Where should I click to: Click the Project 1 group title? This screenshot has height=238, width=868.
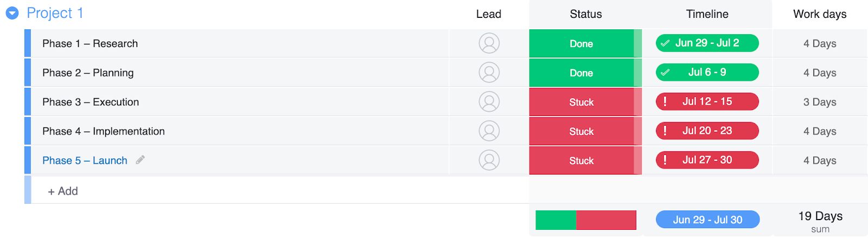[55, 13]
